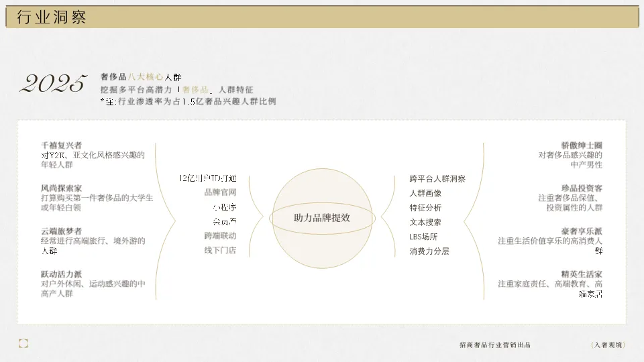Viewport: 644px width, 362px height.
Task: Click the '小程序' item
Action: (224, 207)
